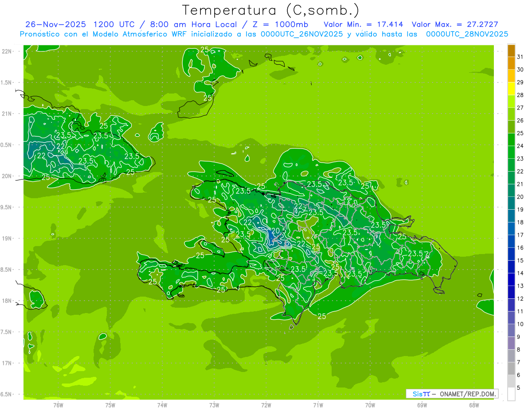The image size is (532, 411).
Task: Select the Valor Min. = 17.414 text
Action: [x=363, y=24]
